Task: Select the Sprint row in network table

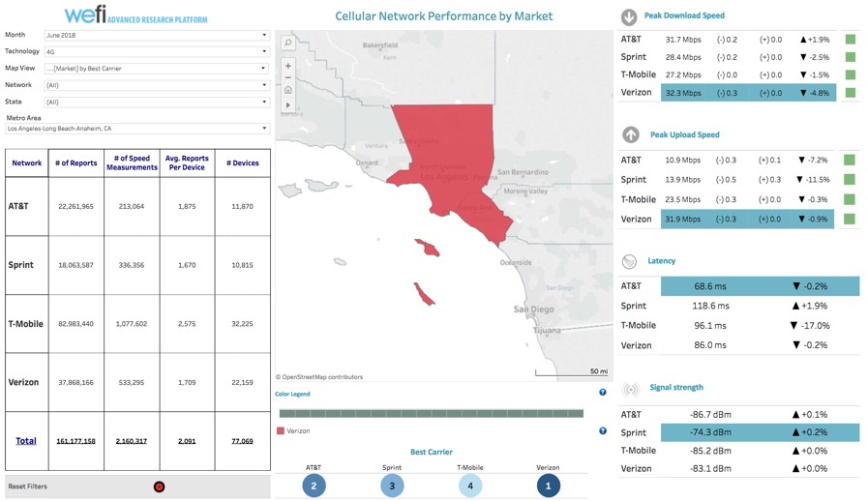Action: [x=137, y=265]
